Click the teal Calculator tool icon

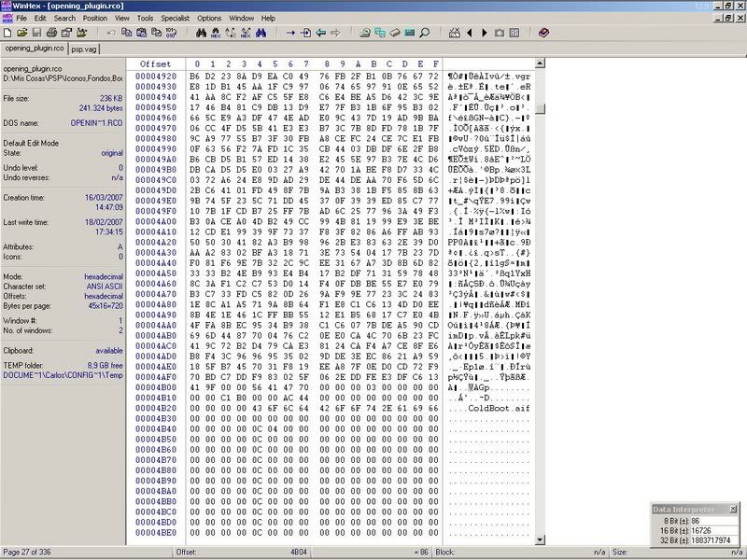pyautogui.click(x=410, y=33)
